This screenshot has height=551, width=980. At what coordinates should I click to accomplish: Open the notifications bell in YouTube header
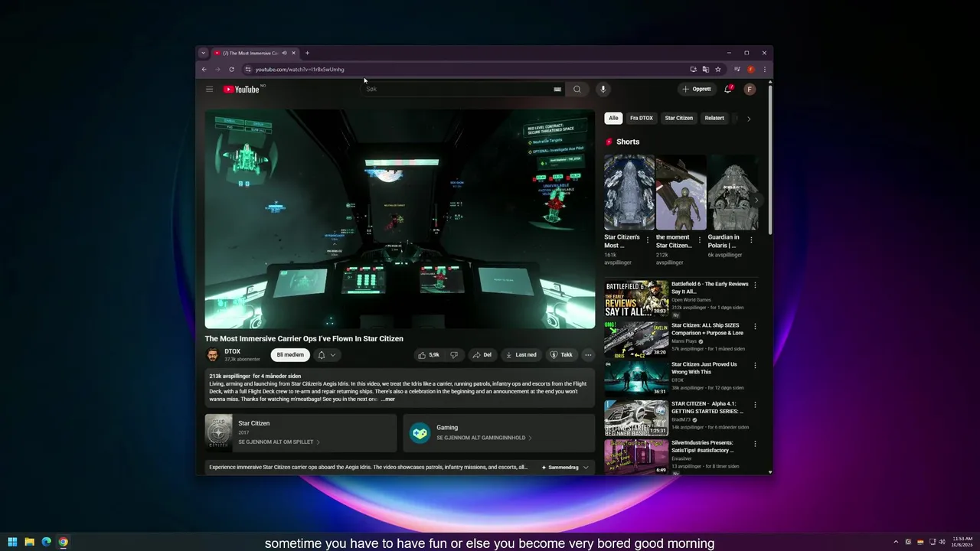tap(728, 90)
